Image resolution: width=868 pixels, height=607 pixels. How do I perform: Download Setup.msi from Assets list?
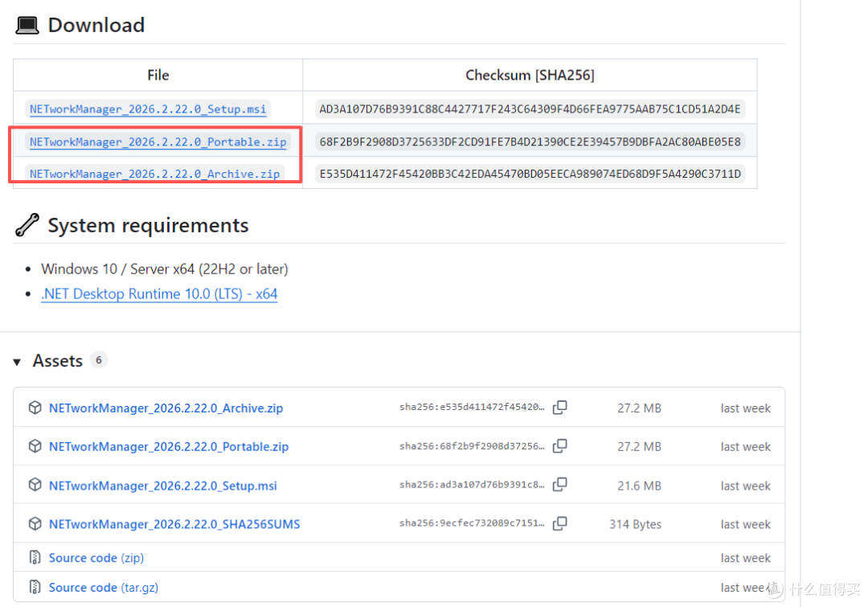(162, 486)
